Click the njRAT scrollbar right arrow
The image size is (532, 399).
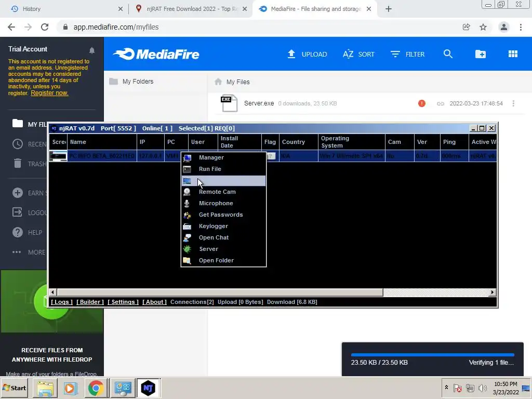click(493, 292)
